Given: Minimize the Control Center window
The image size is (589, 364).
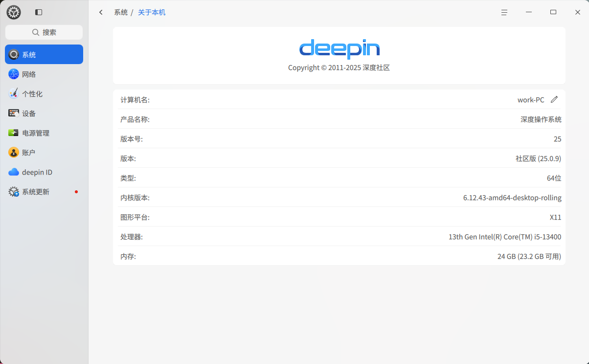Looking at the screenshot, I should coord(529,12).
